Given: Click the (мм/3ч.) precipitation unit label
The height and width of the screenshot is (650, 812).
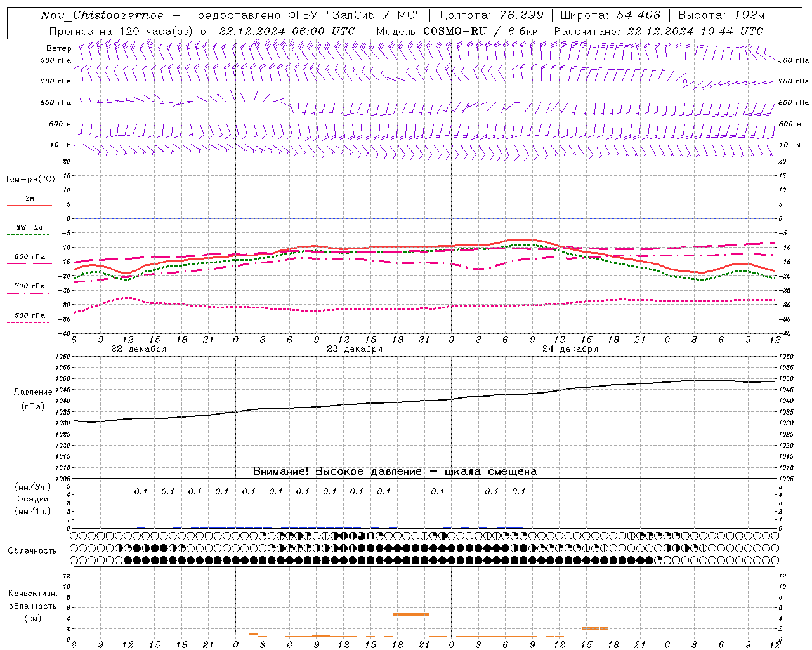Looking at the screenshot, I should point(33,487).
